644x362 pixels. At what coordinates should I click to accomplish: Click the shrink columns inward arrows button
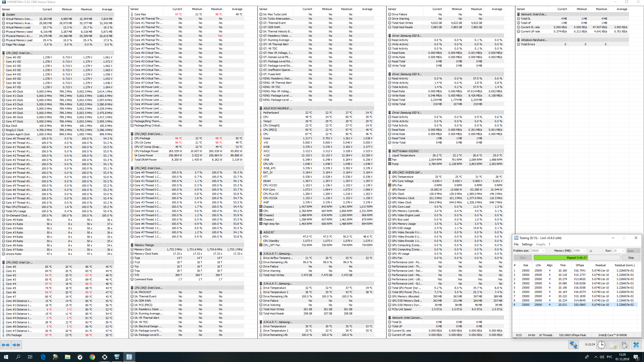16,345
